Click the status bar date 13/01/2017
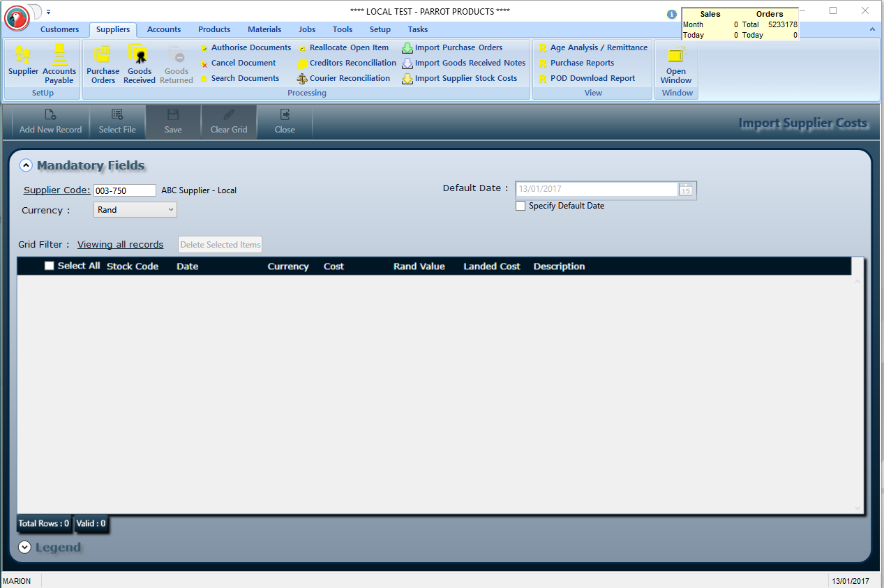The height and width of the screenshot is (588, 884). [x=850, y=581]
